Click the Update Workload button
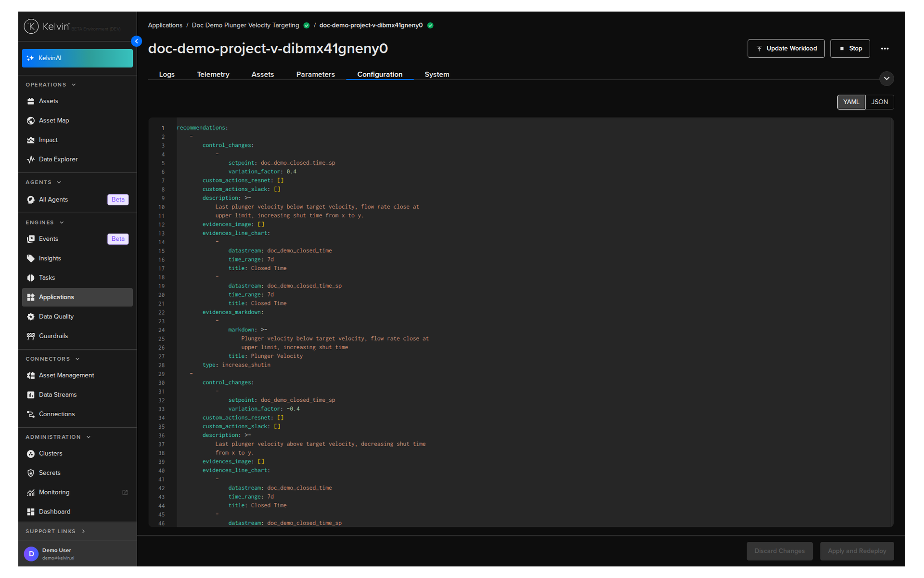 tap(785, 49)
